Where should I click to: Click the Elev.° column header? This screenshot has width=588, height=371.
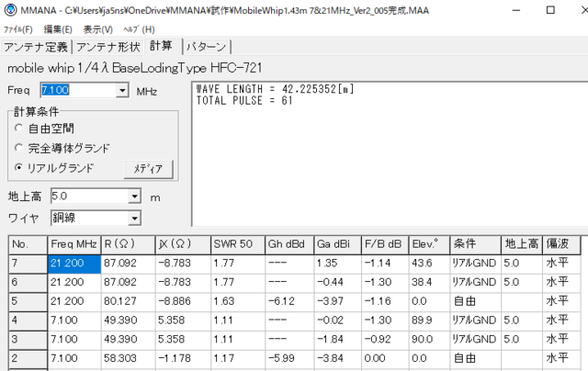pos(429,244)
